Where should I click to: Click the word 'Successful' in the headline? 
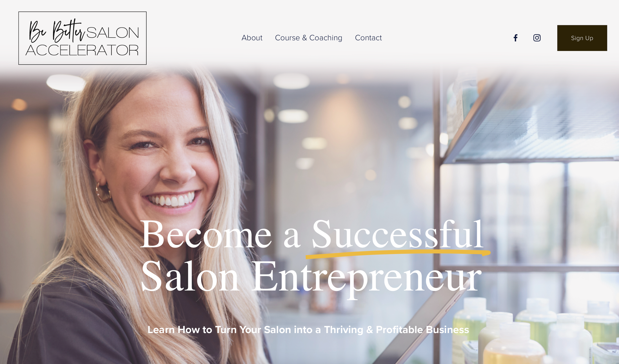coord(397,234)
